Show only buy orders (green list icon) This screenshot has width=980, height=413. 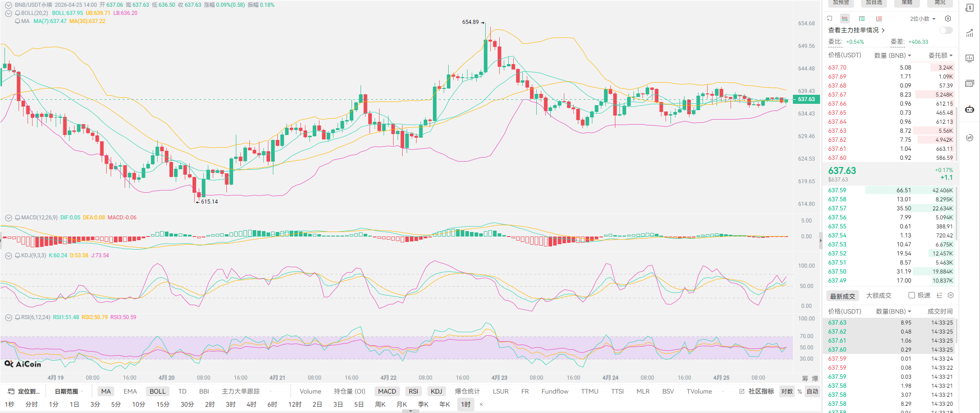862,19
